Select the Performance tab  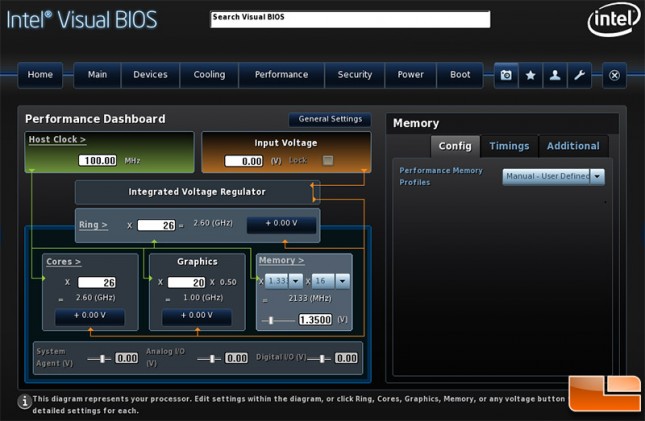pos(281,75)
